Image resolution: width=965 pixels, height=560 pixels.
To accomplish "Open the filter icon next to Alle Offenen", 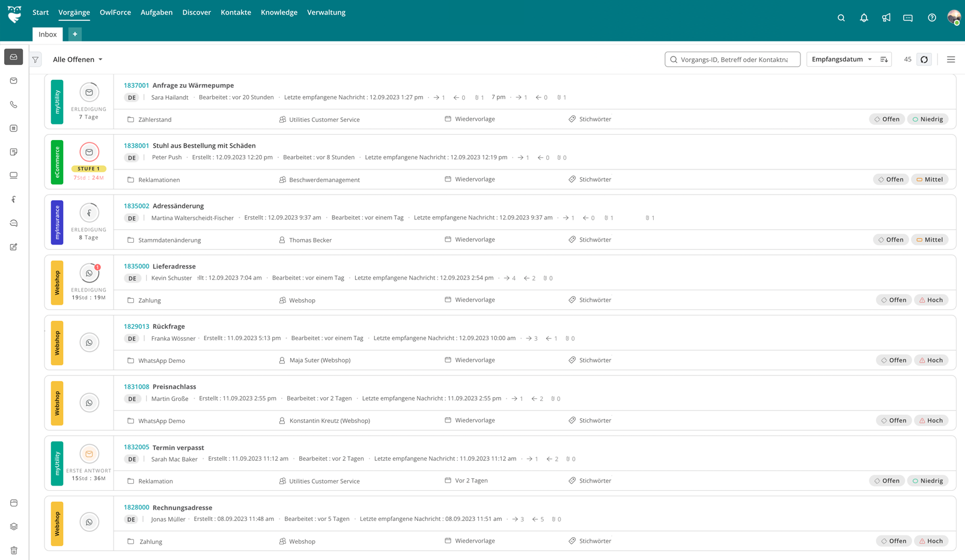I will (x=35, y=59).
